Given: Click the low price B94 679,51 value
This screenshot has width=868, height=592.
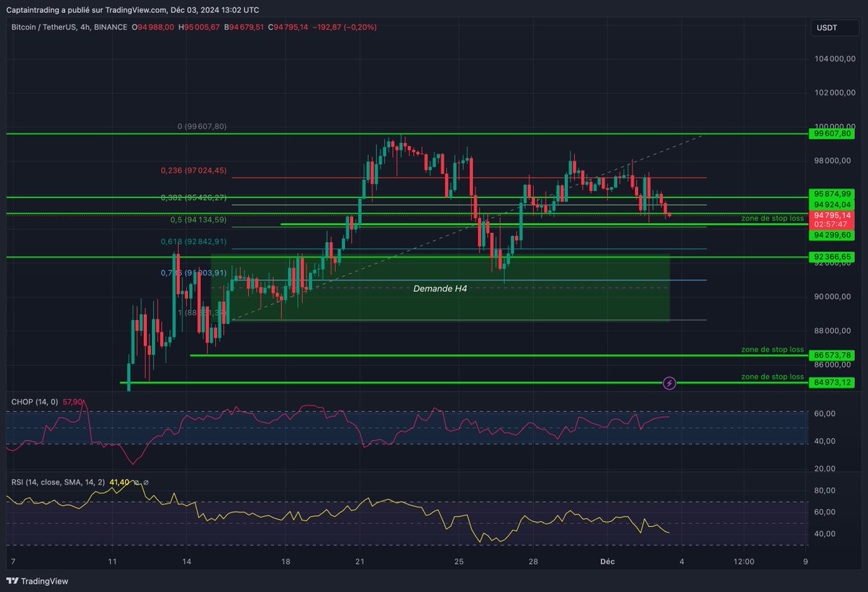Looking at the screenshot, I should 244,27.
